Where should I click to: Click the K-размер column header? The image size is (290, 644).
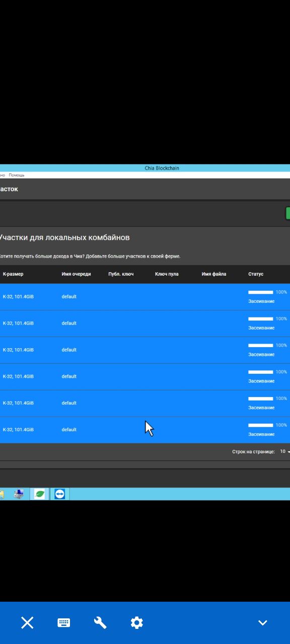coord(13,274)
